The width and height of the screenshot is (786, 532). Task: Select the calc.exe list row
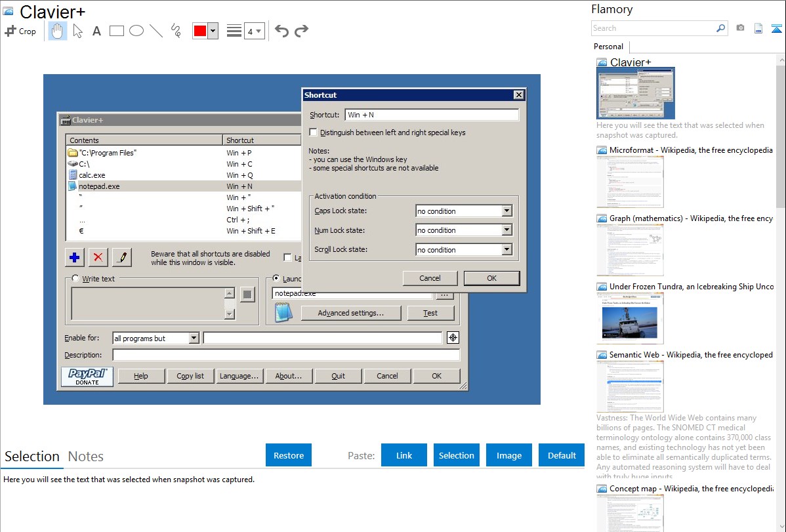(184, 175)
